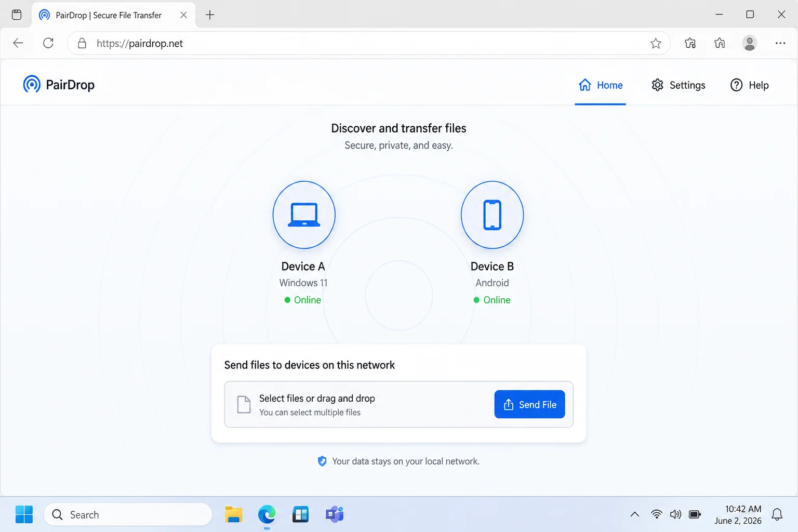Image resolution: width=798 pixels, height=532 pixels.
Task: Click the document icon in the drop area
Action: 244,404
